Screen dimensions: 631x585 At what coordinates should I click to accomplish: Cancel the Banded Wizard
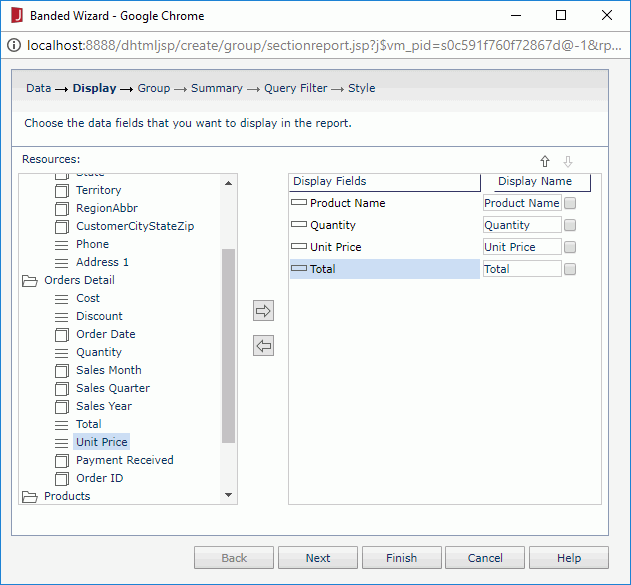tap(485, 558)
